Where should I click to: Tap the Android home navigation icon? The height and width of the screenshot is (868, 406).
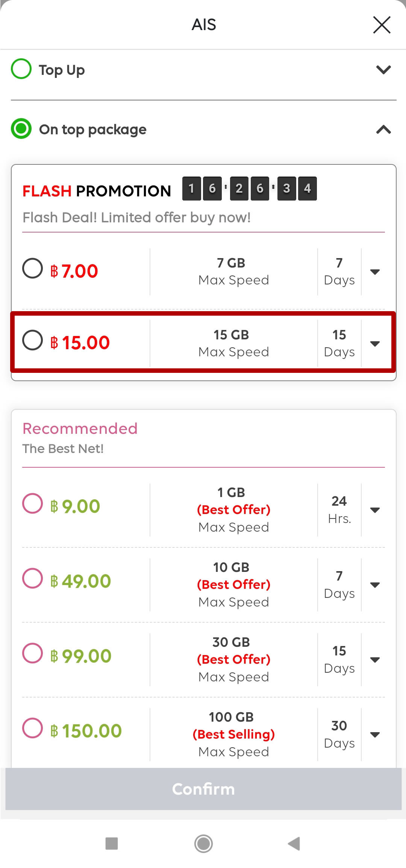pyautogui.click(x=203, y=843)
